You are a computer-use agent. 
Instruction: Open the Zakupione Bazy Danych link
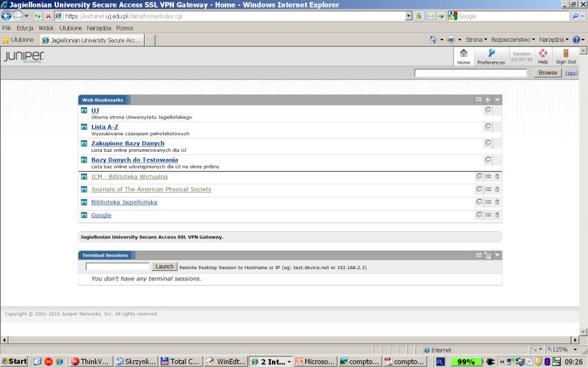(128, 143)
